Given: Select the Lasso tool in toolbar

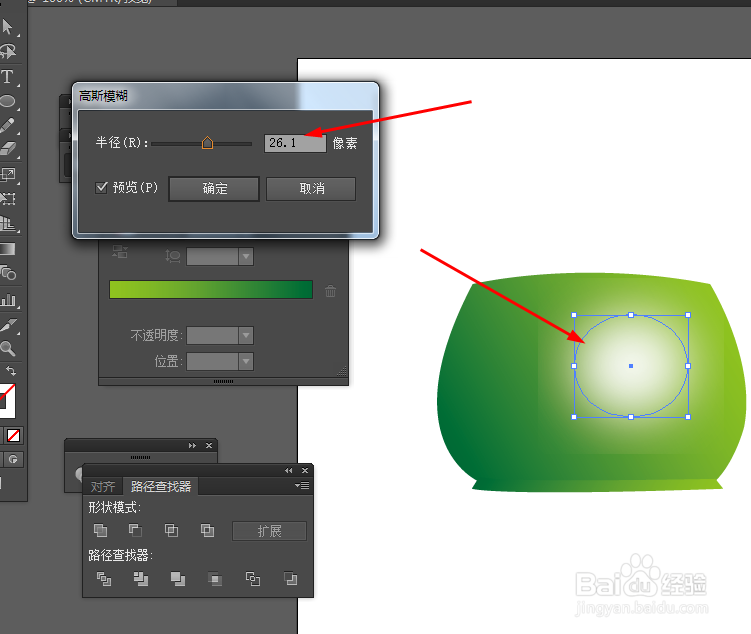Looking at the screenshot, I should click(x=8, y=51).
